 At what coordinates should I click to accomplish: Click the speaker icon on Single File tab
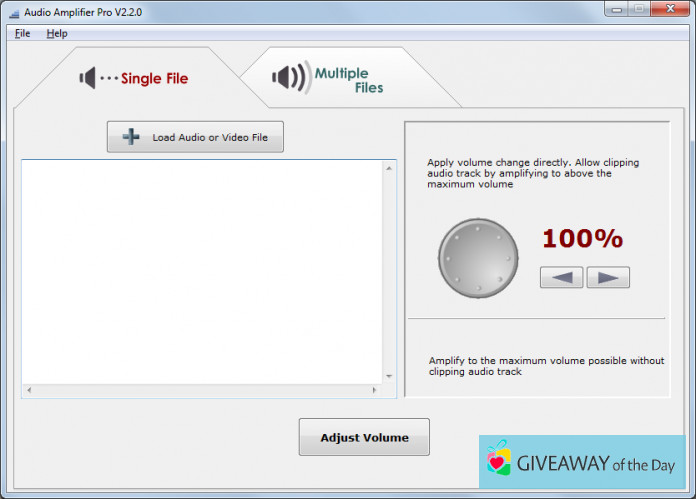click(88, 78)
